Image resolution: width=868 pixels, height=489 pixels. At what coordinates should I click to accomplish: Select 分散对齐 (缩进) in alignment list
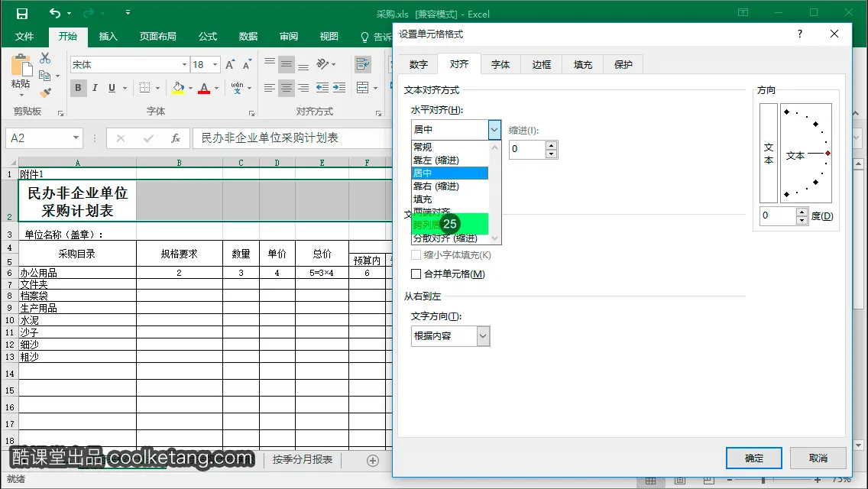(450, 238)
